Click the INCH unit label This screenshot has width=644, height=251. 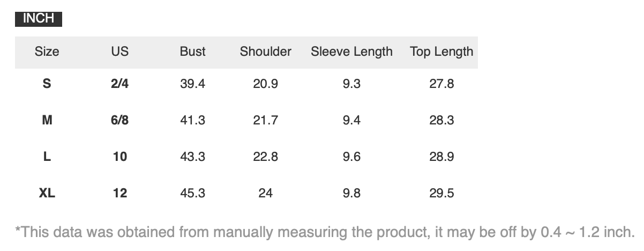coord(39,19)
